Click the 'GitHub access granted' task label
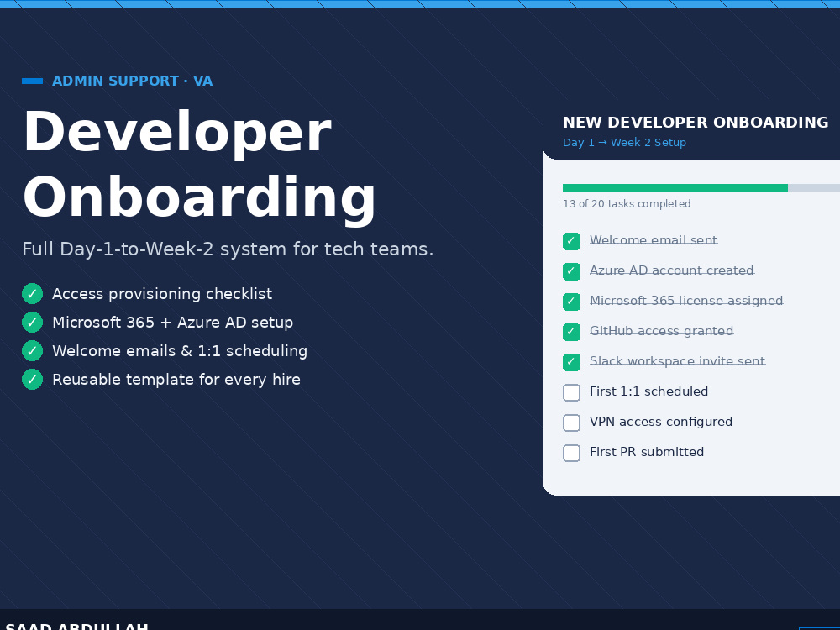Viewport: 840px width, 630px height. tap(662, 331)
